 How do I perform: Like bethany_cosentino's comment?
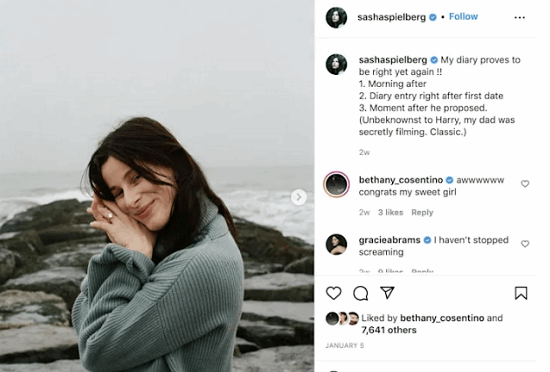point(525,184)
